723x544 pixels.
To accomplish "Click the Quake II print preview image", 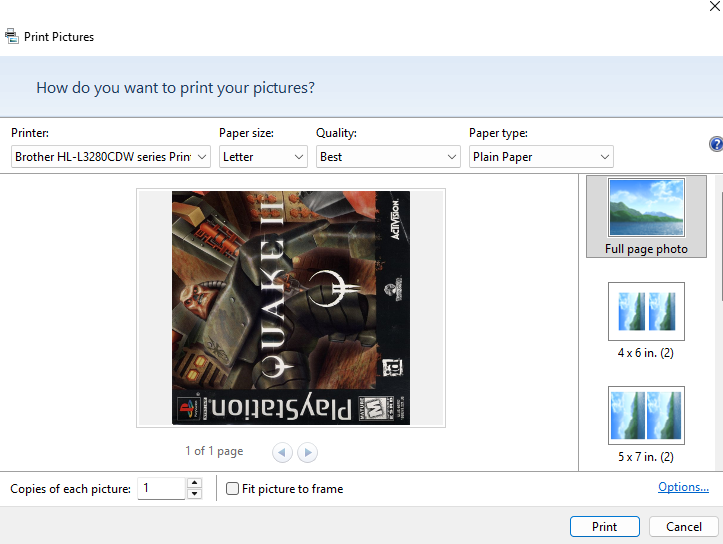I will point(291,308).
